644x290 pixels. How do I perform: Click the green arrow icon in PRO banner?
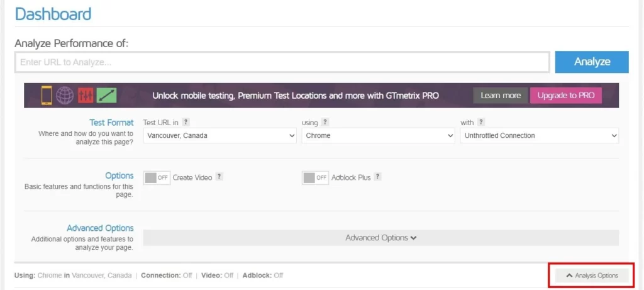coord(107,95)
